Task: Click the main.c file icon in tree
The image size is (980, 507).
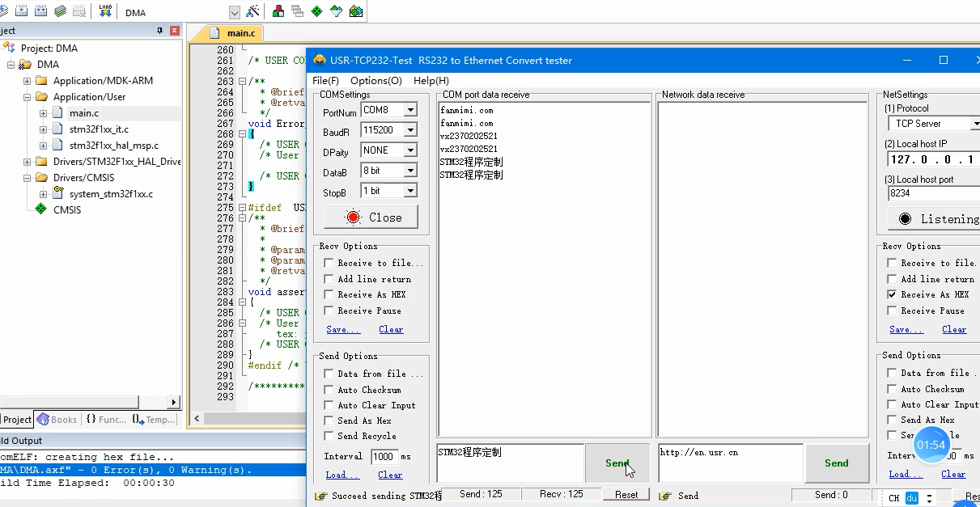Action: click(x=57, y=113)
